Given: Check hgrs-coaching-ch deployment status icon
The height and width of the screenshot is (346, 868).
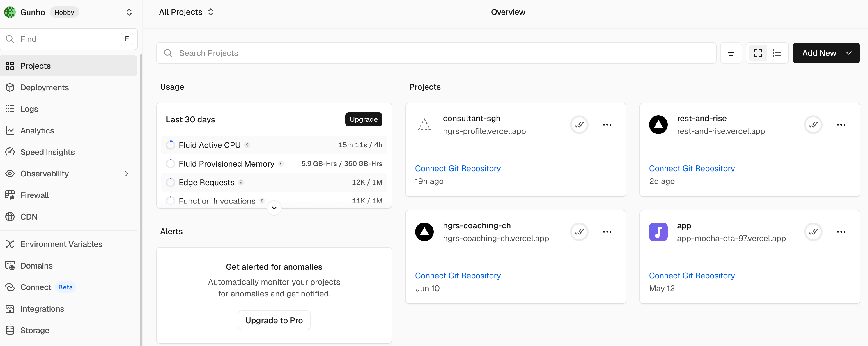Looking at the screenshot, I should point(579,232).
